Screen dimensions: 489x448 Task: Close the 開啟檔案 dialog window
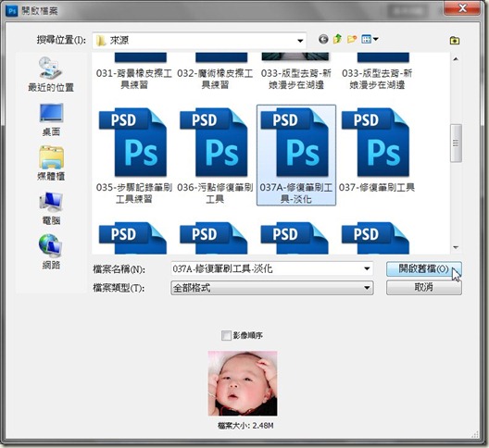coord(462,8)
